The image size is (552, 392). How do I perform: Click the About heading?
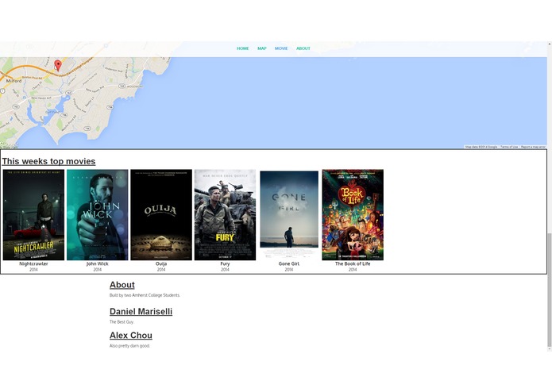122,285
